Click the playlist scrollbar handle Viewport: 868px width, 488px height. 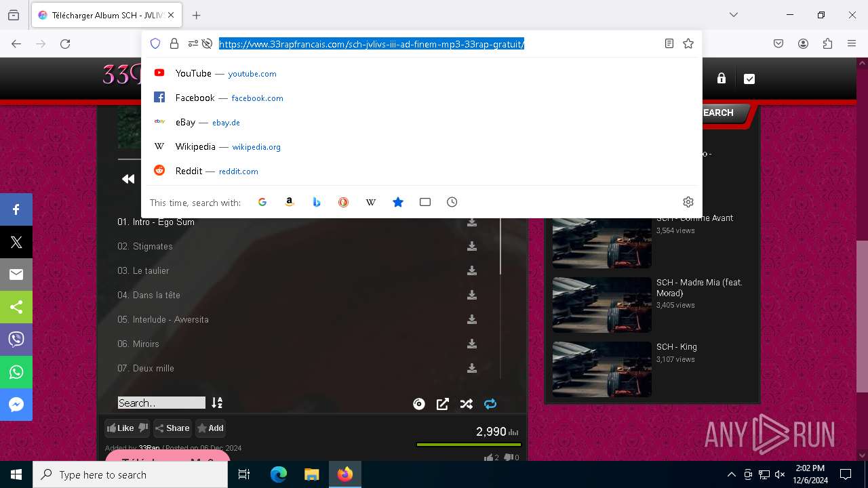pyautogui.click(x=500, y=245)
